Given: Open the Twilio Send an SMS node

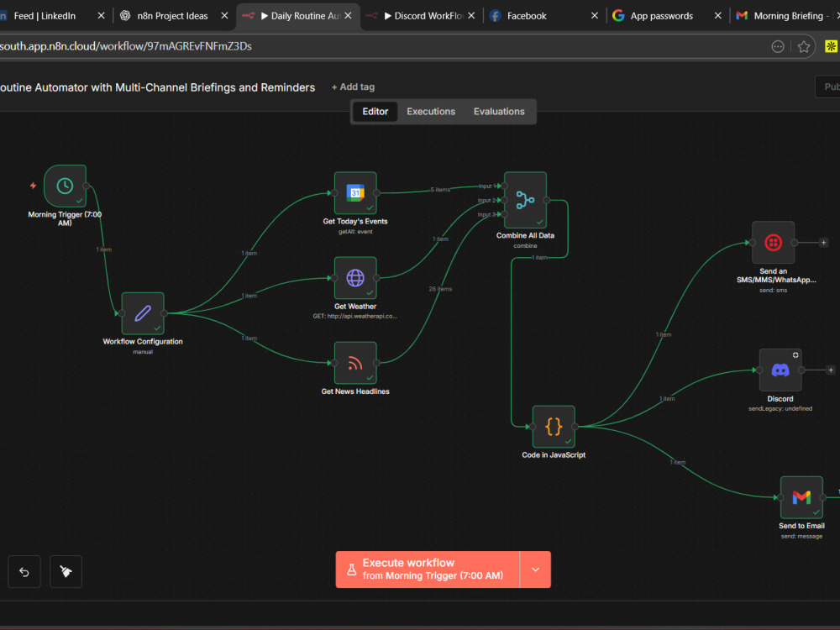Looking at the screenshot, I should pyautogui.click(x=773, y=243).
